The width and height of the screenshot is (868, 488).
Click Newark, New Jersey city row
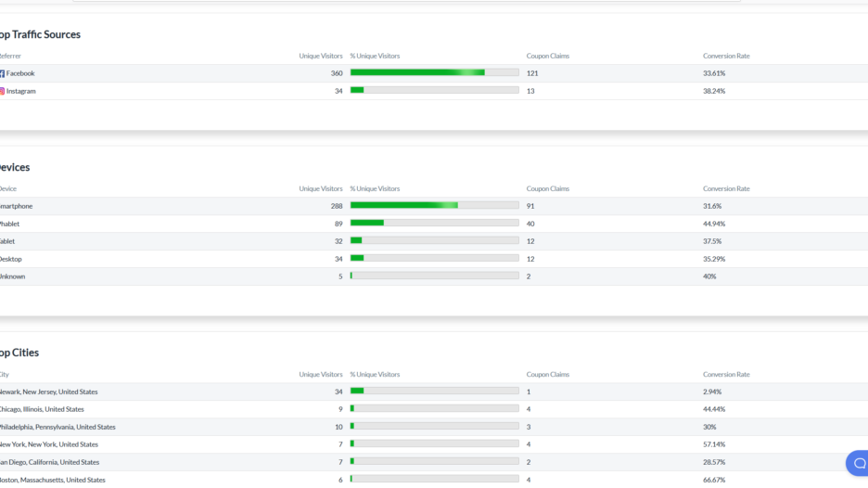48,392
